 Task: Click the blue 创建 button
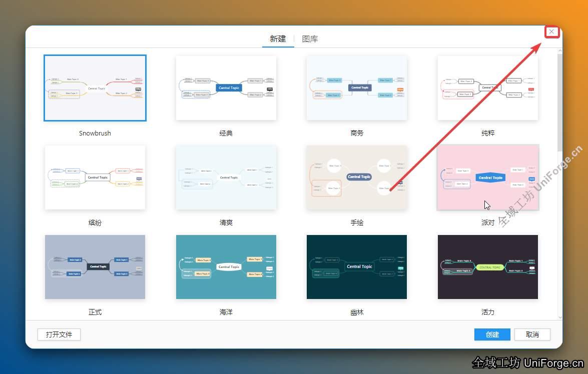pos(492,334)
